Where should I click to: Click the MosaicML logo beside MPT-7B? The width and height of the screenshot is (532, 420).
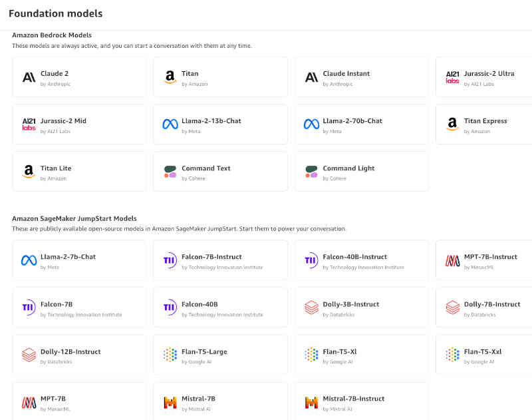tap(29, 402)
